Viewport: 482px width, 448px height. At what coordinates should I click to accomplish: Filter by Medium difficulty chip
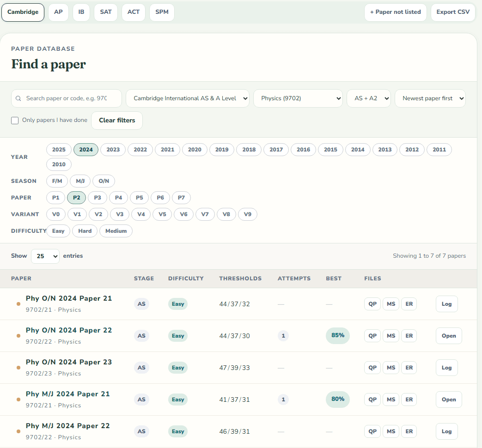[116, 231]
